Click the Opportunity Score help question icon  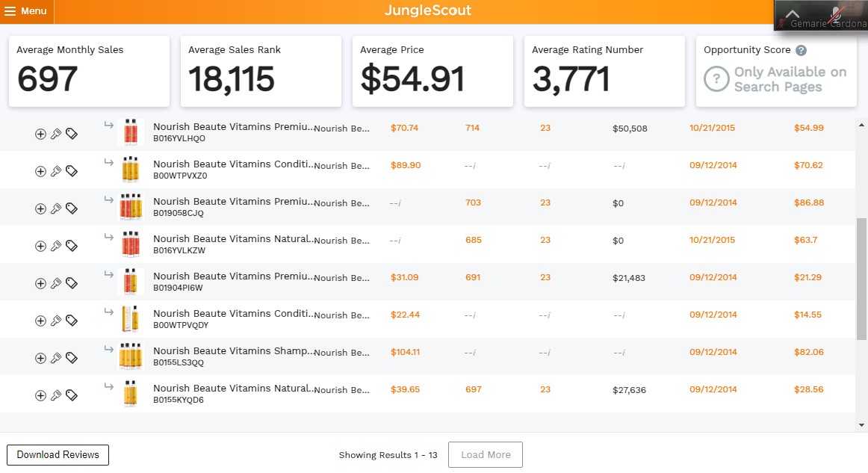click(x=801, y=50)
